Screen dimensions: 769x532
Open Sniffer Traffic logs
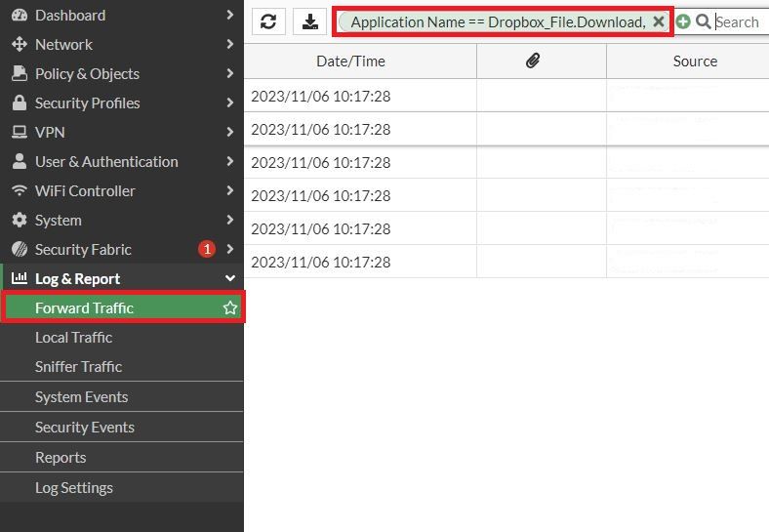[x=122, y=367]
